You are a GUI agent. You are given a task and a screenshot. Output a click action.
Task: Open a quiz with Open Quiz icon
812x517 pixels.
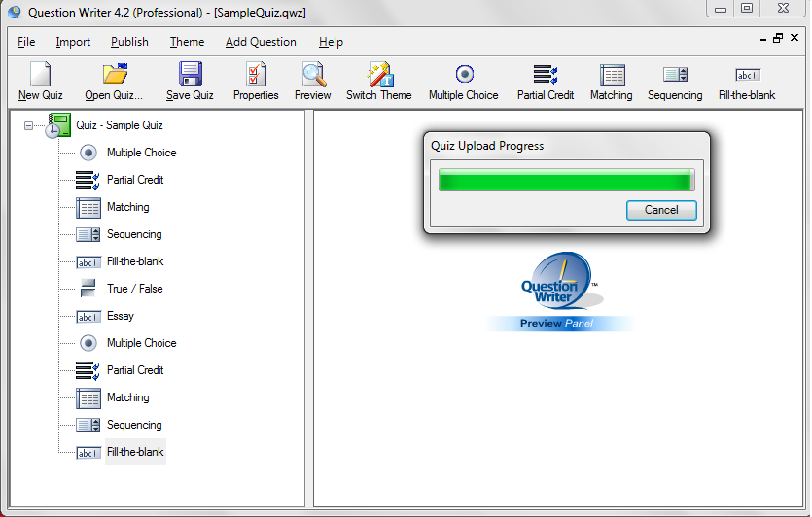pyautogui.click(x=115, y=74)
